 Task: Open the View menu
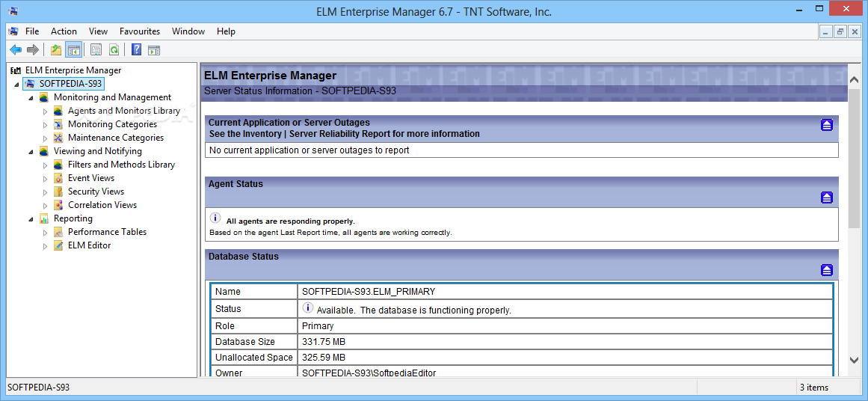(x=98, y=31)
